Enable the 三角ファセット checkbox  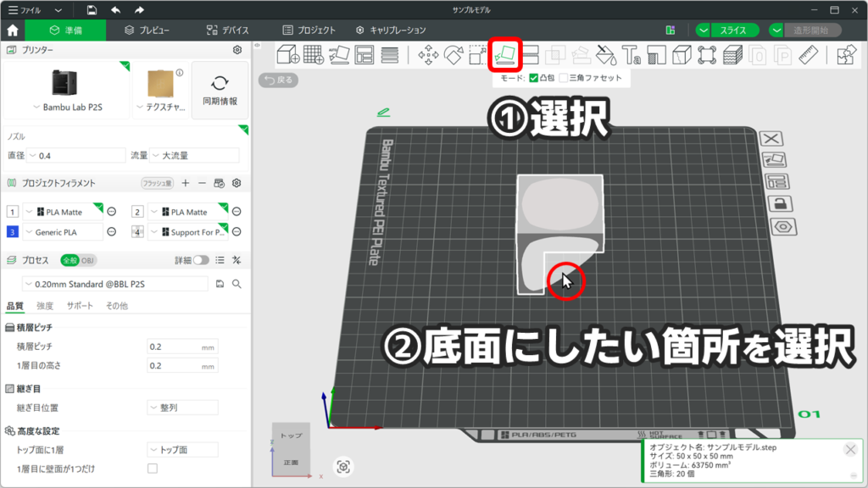[x=564, y=78]
